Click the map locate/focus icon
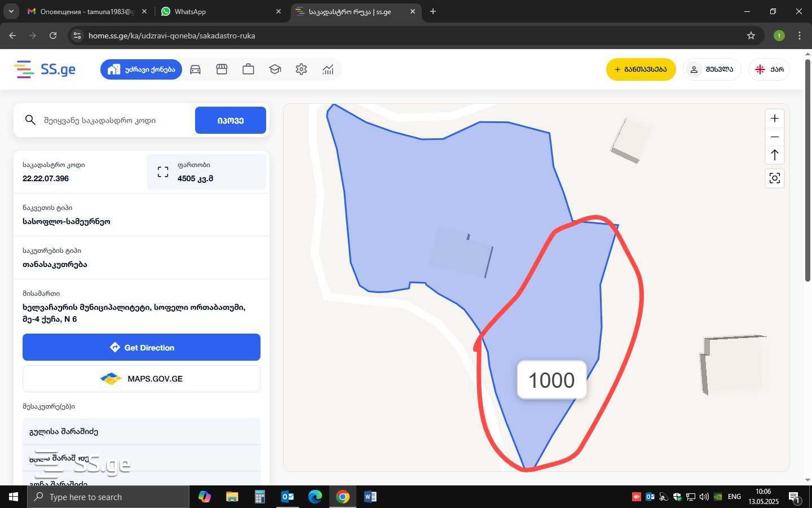This screenshot has height=508, width=812. [x=774, y=178]
